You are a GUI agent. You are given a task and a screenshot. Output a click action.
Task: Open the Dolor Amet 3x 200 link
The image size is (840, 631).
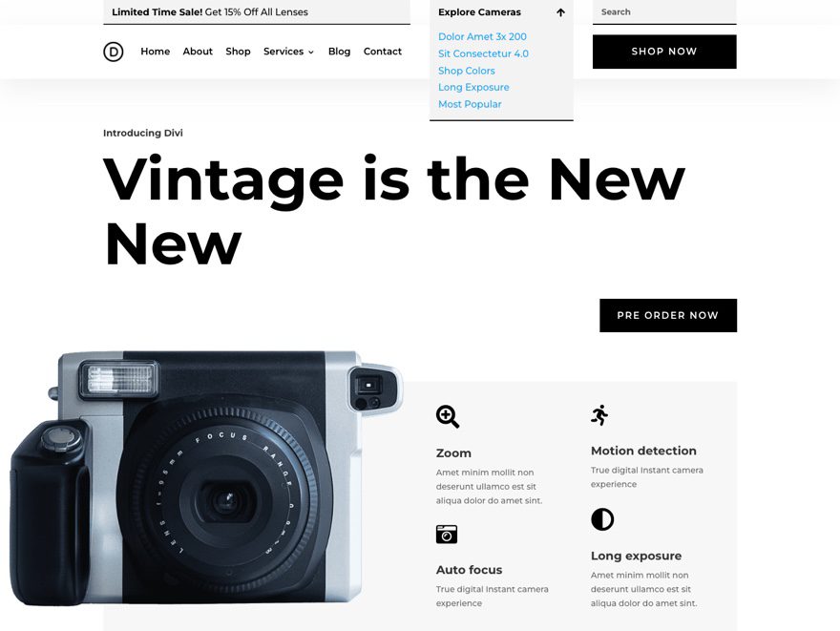(x=482, y=36)
